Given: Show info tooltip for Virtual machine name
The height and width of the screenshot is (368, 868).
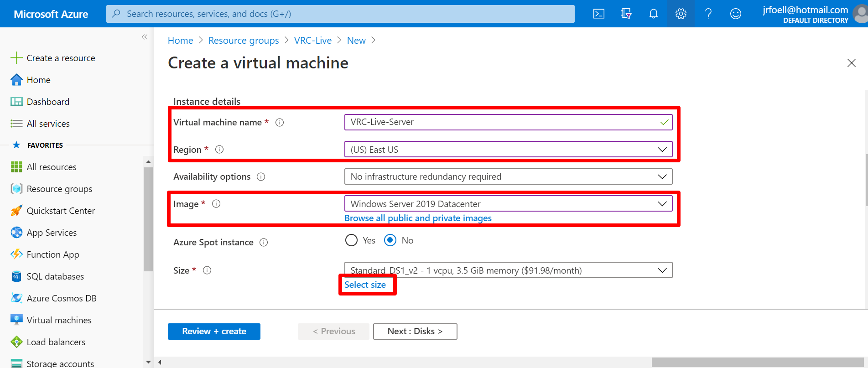Looking at the screenshot, I should pyautogui.click(x=280, y=122).
